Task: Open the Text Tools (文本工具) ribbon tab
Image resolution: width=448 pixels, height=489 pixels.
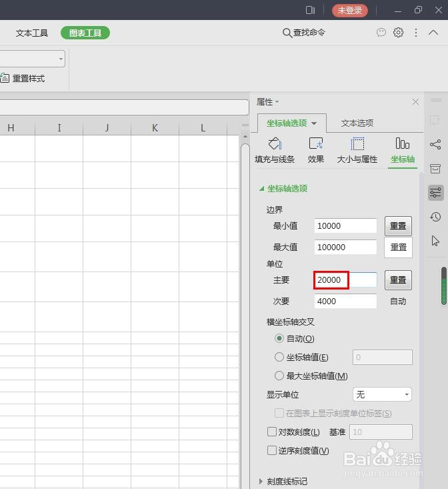Action: pos(32,33)
